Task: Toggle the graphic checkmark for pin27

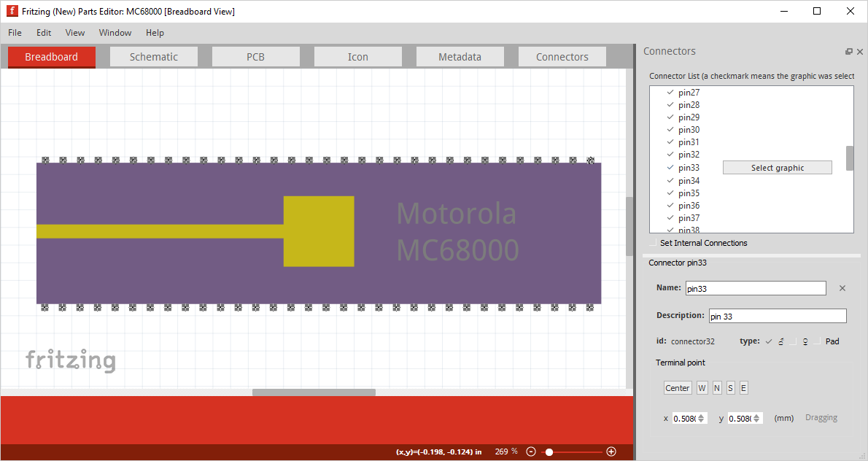Action: (x=669, y=92)
